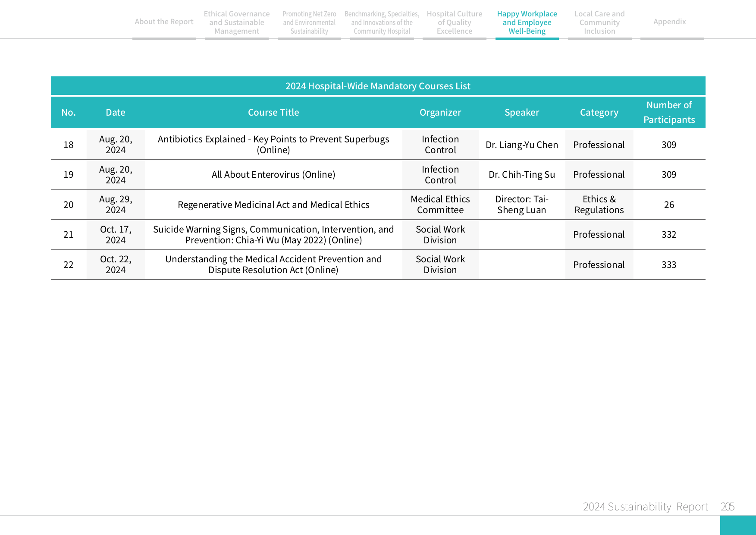The height and width of the screenshot is (535, 756).
Task: Select Benchmarking, Specialties, and Innovations tab
Action: [x=382, y=22]
